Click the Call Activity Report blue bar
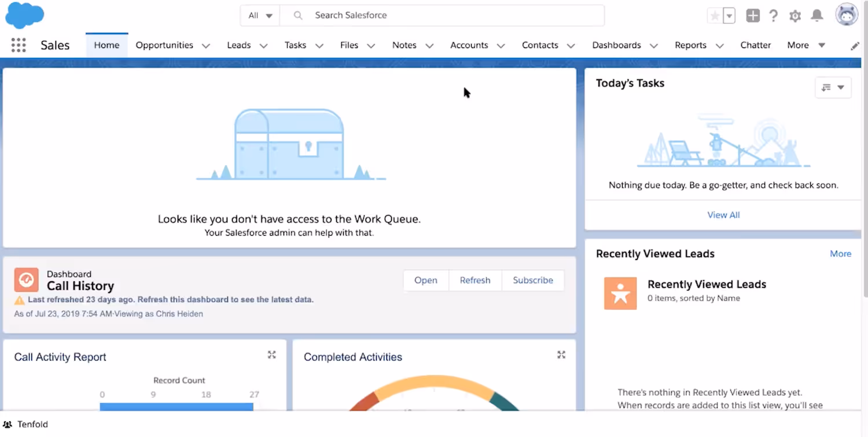 (176, 407)
